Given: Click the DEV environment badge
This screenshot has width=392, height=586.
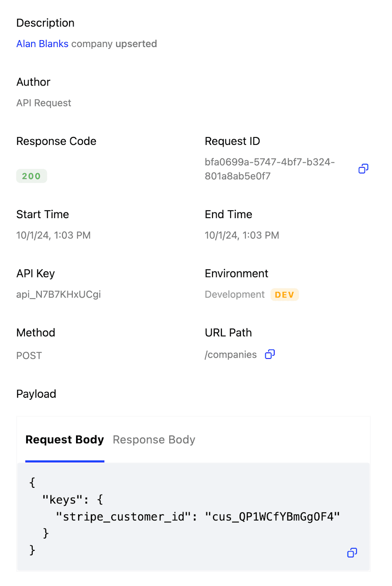Looking at the screenshot, I should tap(284, 295).
